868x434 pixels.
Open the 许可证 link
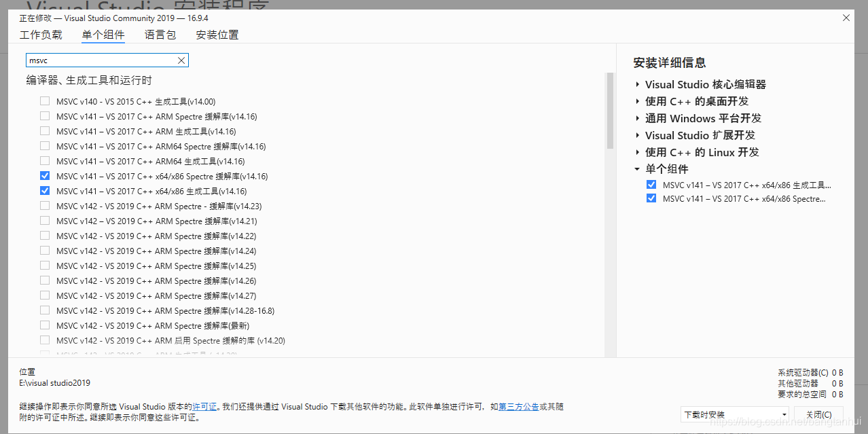click(x=204, y=406)
